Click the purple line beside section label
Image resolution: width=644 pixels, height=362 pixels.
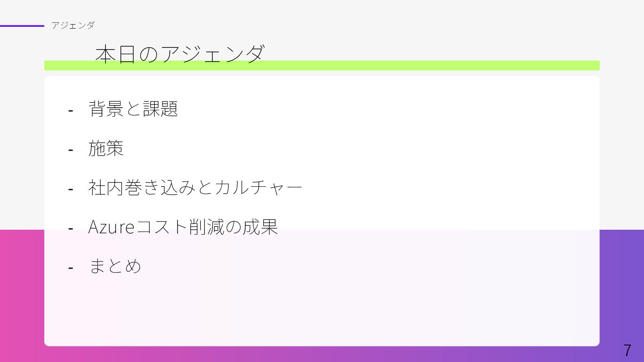click(x=22, y=26)
